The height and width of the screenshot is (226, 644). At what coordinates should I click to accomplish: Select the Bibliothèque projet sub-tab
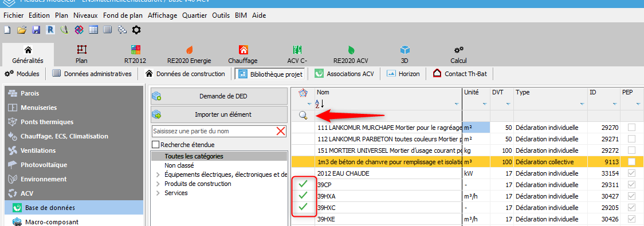[x=270, y=74]
